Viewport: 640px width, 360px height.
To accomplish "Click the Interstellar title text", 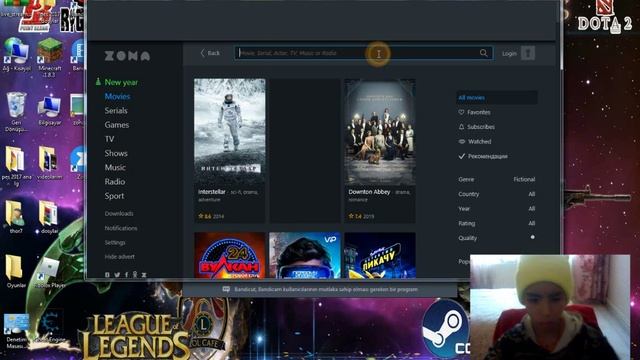I will click(x=211, y=192).
